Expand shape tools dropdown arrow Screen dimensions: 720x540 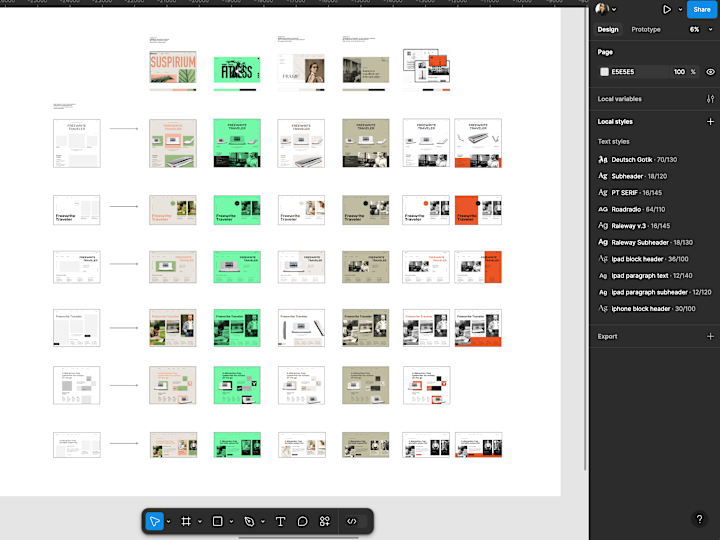click(x=231, y=521)
